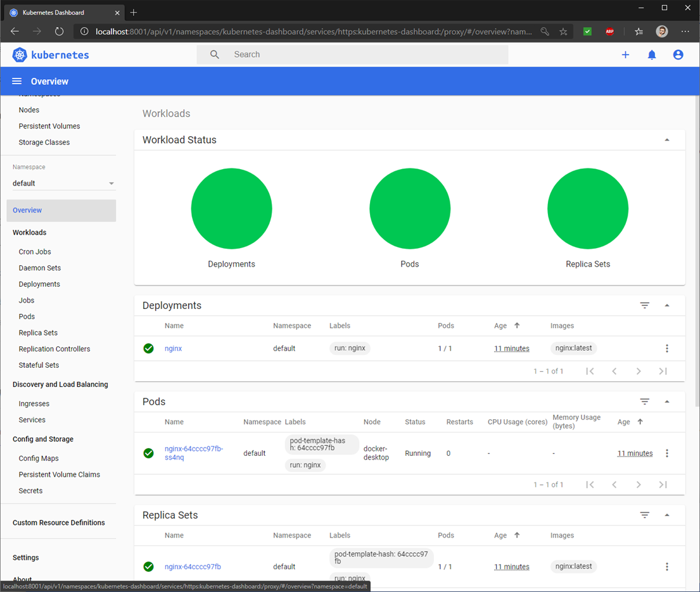Go to last page in Pods pagination
Screen dimensions: 700x592
click(x=663, y=484)
